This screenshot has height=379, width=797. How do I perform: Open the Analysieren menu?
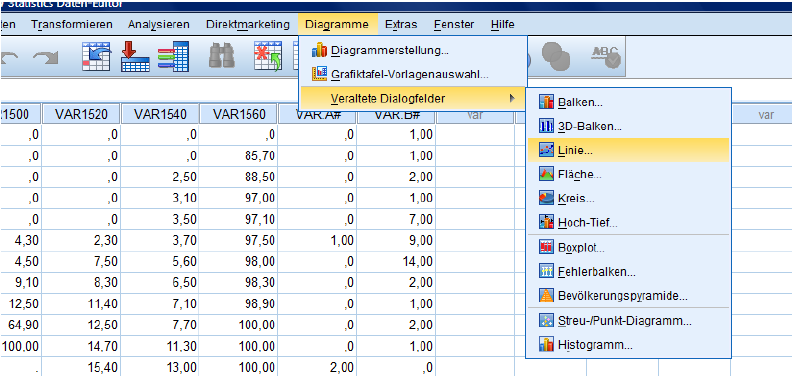point(159,24)
